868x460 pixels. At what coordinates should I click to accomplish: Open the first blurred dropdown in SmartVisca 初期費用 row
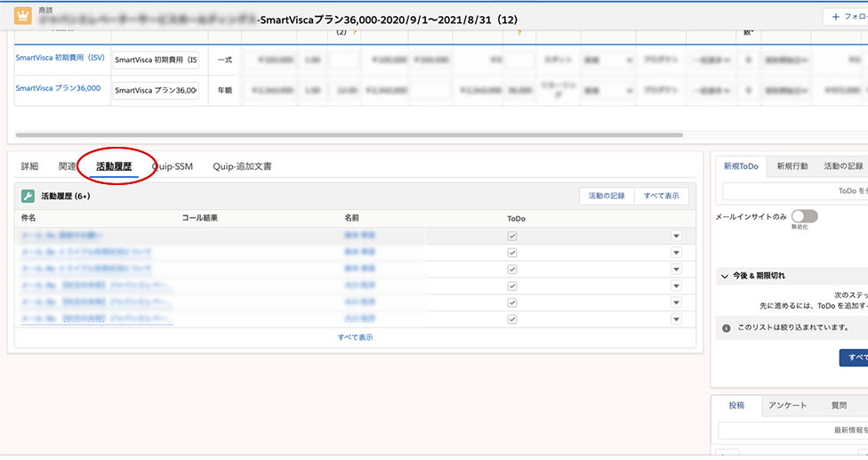click(607, 60)
